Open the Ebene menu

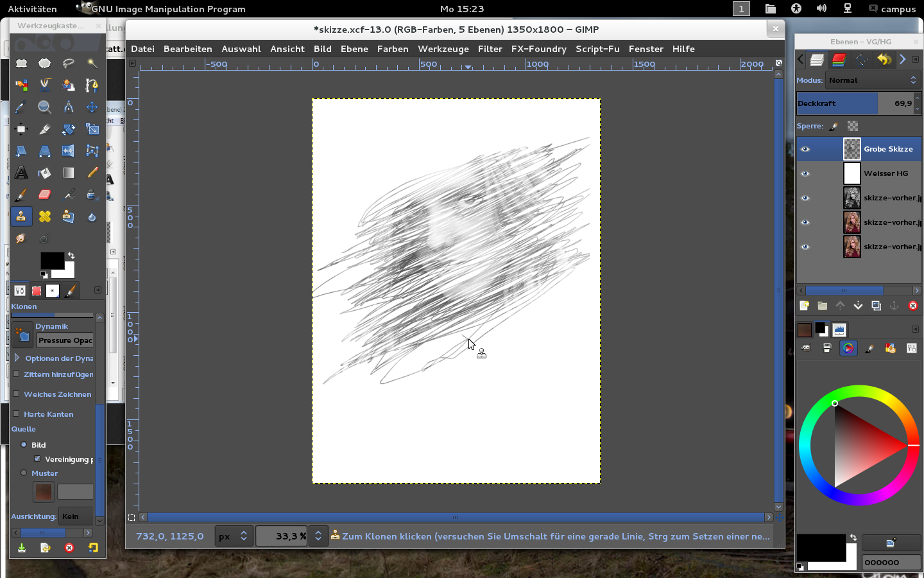[354, 49]
